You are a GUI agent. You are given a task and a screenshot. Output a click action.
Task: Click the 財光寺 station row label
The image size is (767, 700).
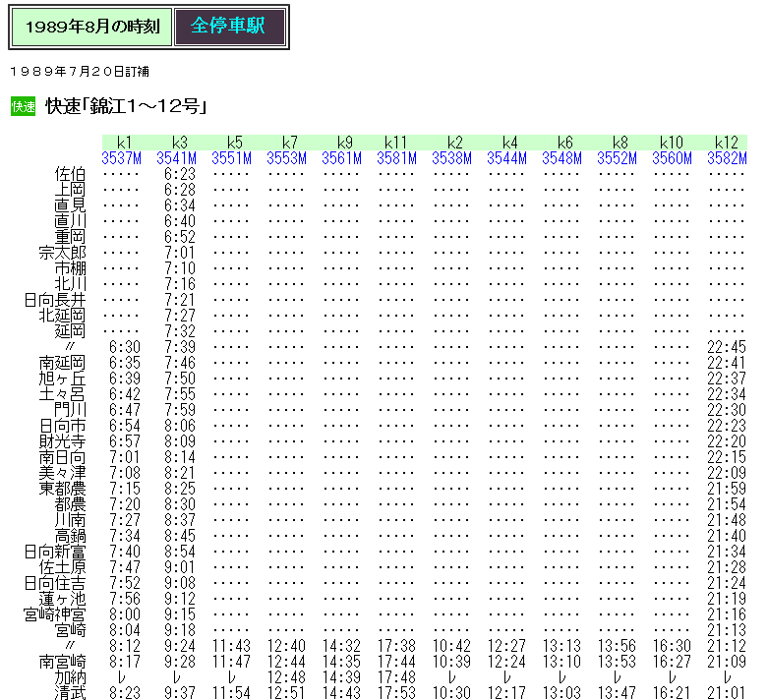coord(62,441)
